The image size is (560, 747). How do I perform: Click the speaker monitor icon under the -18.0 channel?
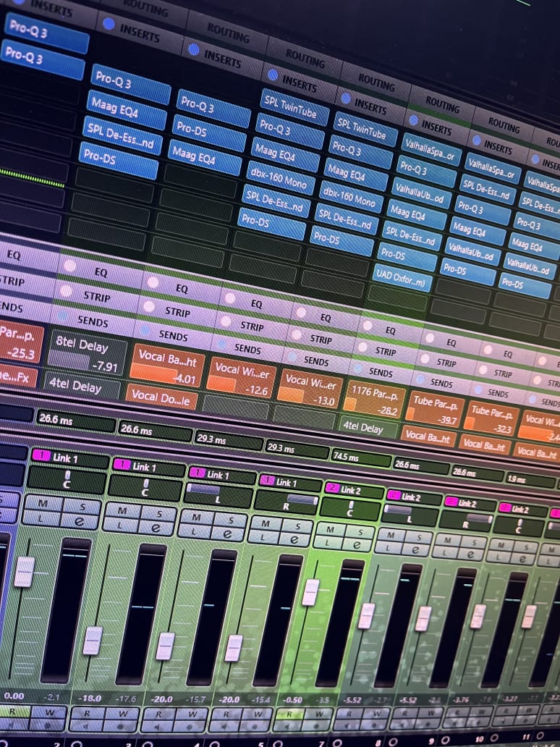[x=87, y=725]
